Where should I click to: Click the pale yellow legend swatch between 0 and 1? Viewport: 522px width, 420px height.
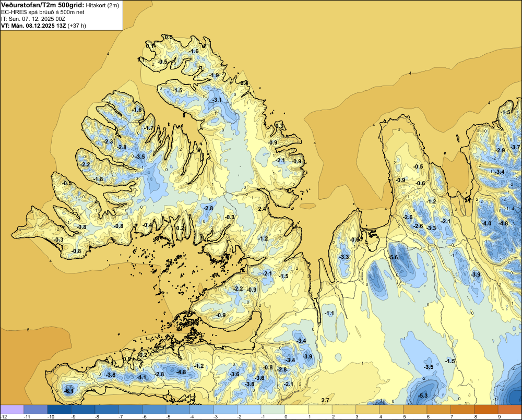coord(296,409)
